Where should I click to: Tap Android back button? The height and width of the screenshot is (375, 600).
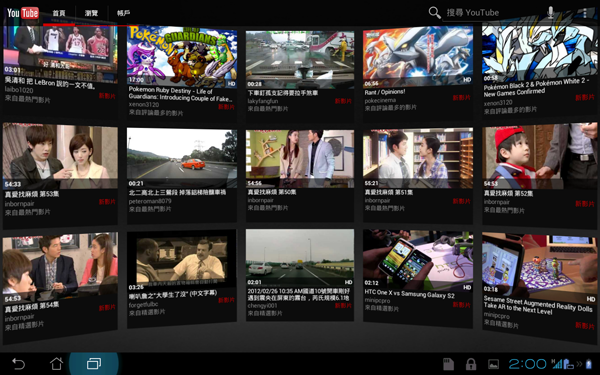click(18, 364)
